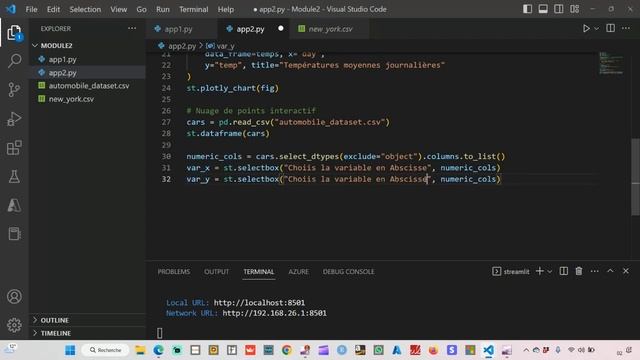The image size is (640, 360).
Task: Open terminal panel More Actions
Action: [595, 271]
